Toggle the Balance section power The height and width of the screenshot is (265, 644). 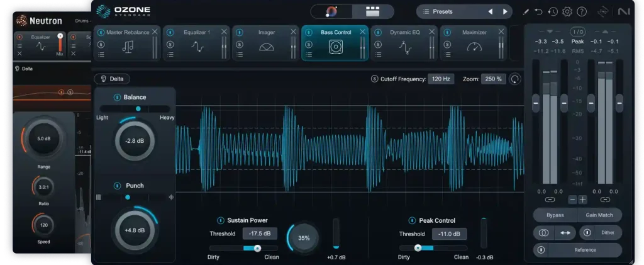(x=117, y=98)
